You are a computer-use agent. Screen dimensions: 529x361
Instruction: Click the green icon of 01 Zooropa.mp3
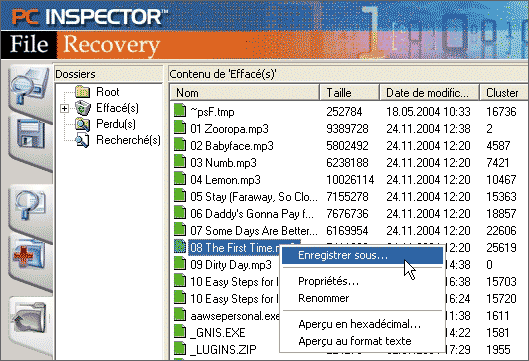point(180,128)
